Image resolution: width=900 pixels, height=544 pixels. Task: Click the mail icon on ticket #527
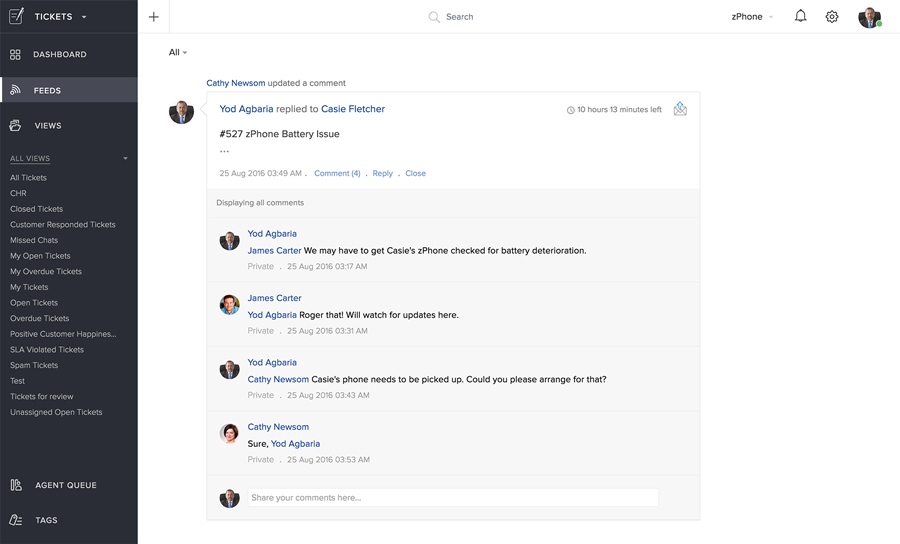tap(680, 109)
